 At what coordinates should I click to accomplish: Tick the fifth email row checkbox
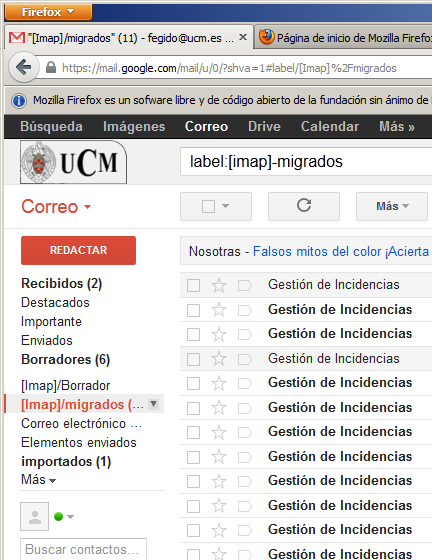pyautogui.click(x=194, y=384)
